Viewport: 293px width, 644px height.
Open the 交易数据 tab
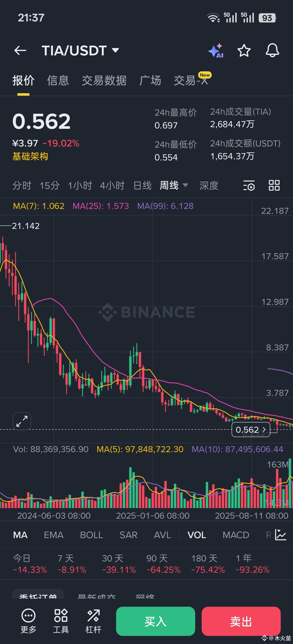click(104, 81)
